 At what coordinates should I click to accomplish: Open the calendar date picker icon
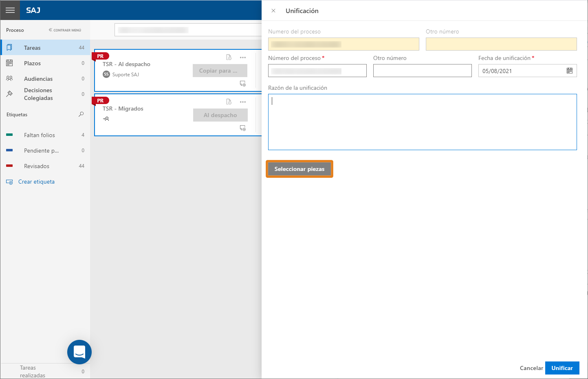click(x=570, y=71)
